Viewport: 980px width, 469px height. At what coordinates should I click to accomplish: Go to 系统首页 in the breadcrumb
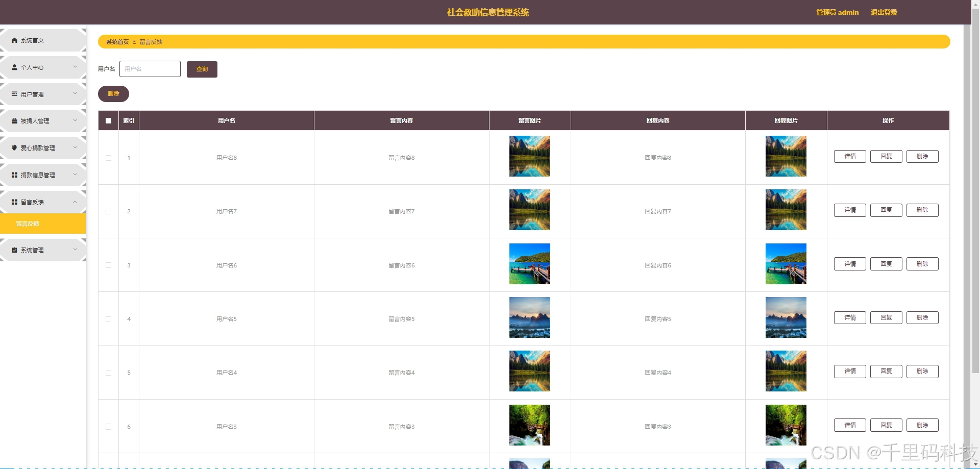pos(117,42)
